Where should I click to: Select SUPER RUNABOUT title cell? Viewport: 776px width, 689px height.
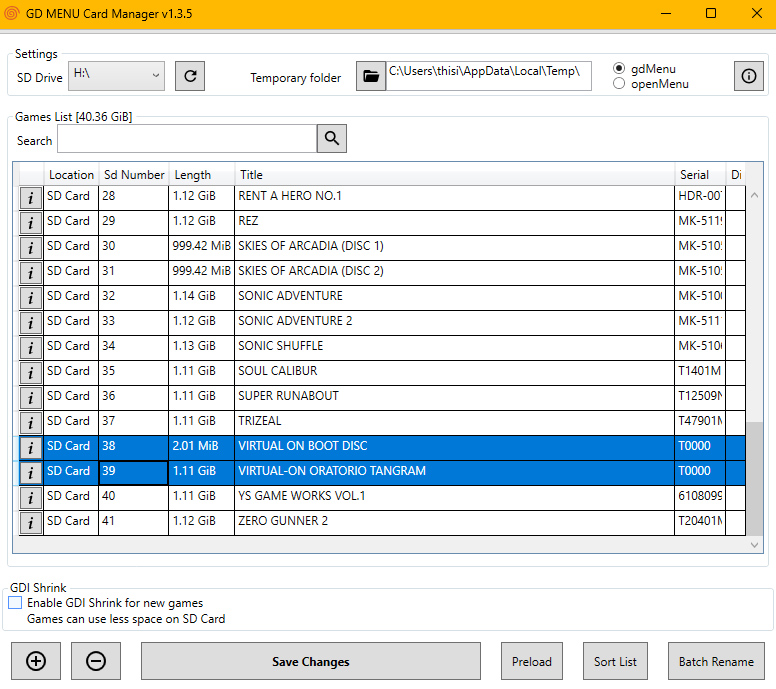(x=454, y=398)
